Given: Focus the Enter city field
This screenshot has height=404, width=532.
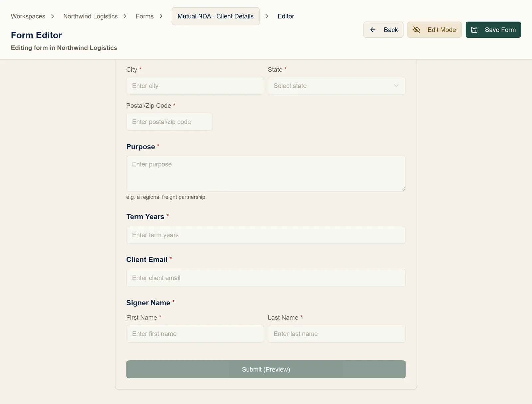Looking at the screenshot, I should tap(195, 86).
